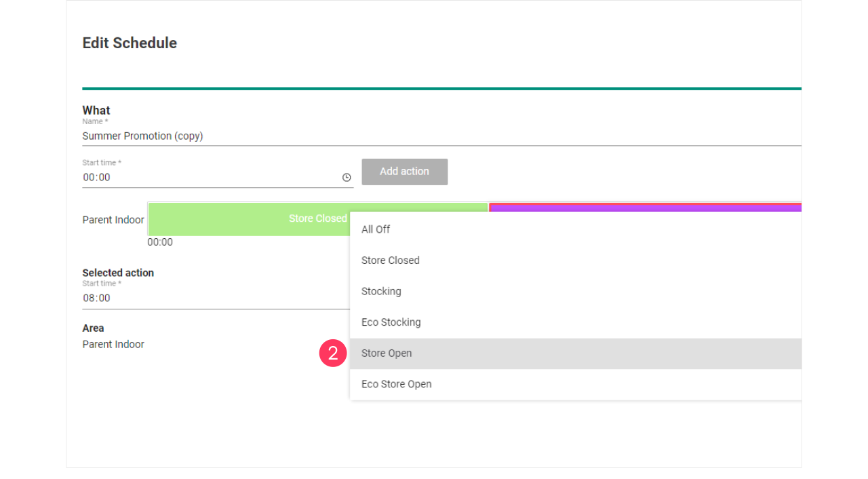Screen dimensions: 868x479
Task: Pick the Stocking option
Action: coord(381,291)
